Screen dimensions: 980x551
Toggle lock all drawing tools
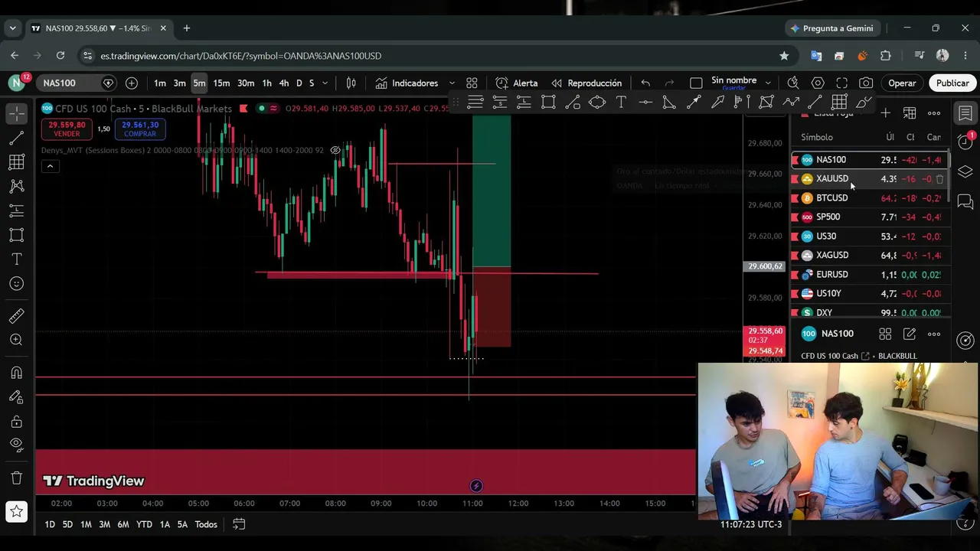16,422
